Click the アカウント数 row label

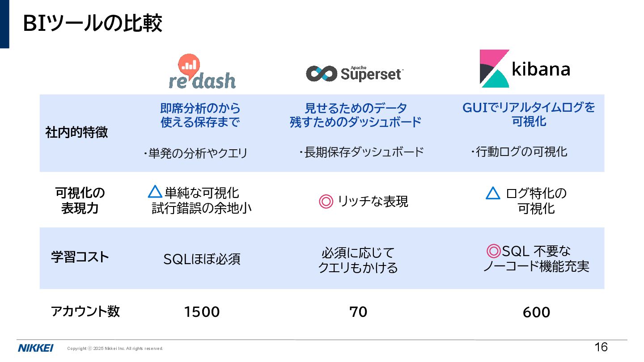pos(85,311)
